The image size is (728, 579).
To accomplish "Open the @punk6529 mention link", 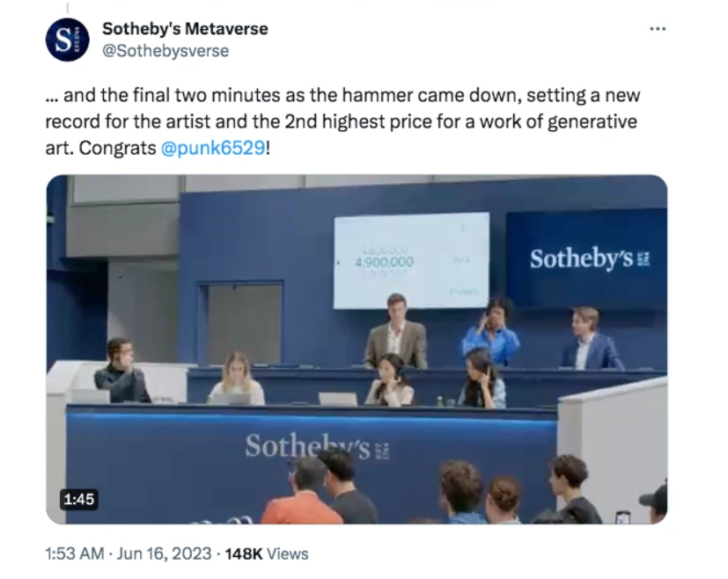I will [x=213, y=148].
